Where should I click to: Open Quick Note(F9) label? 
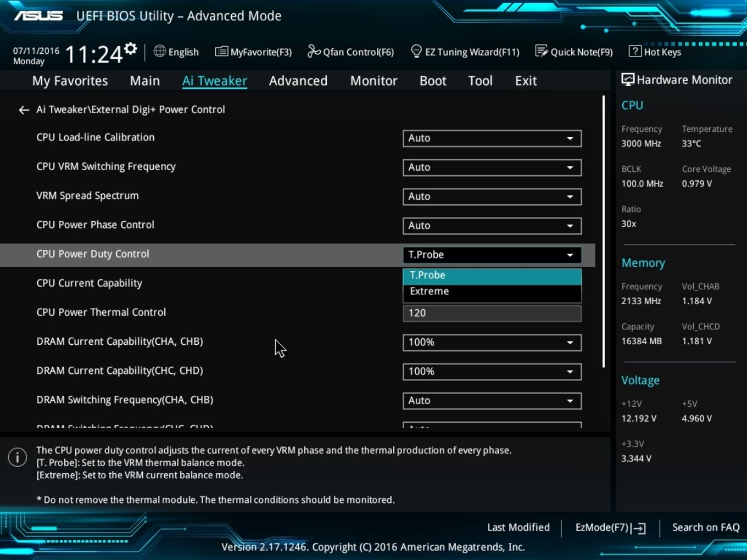[582, 52]
